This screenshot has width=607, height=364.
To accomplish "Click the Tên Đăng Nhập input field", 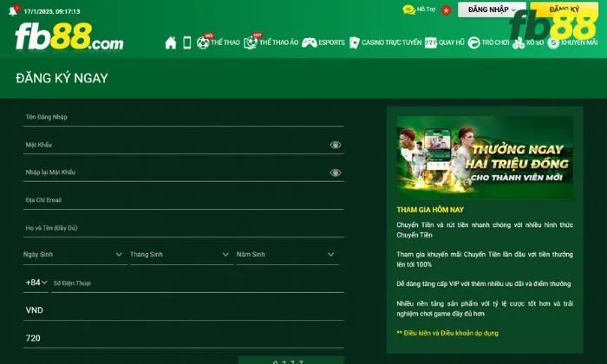I will 183,117.
